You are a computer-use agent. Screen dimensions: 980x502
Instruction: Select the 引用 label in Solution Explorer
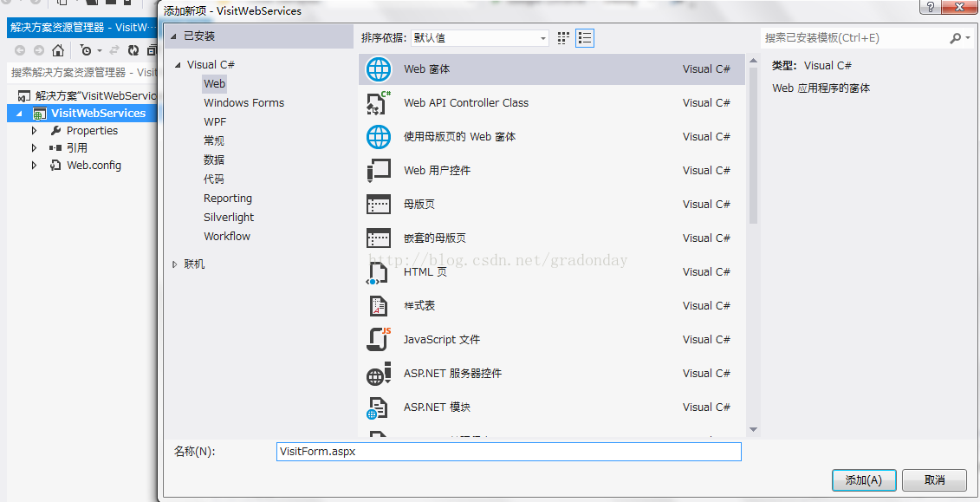pos(77,148)
